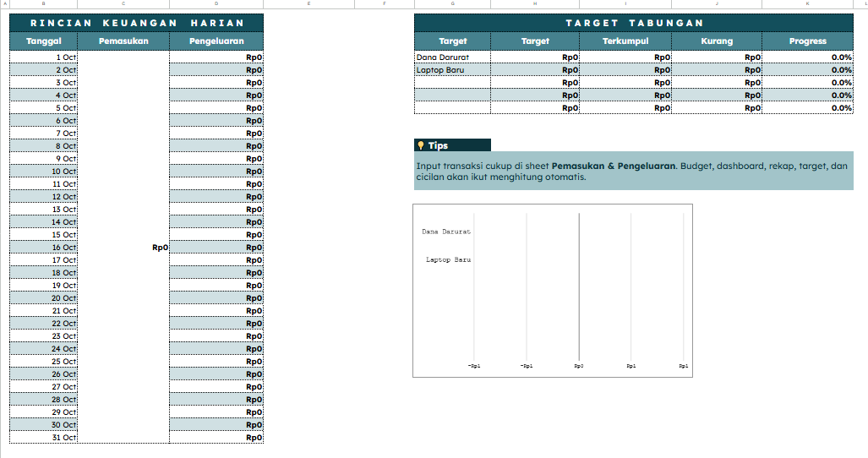Select column J header
Viewport: 868px width, 458px height.
(717, 4)
